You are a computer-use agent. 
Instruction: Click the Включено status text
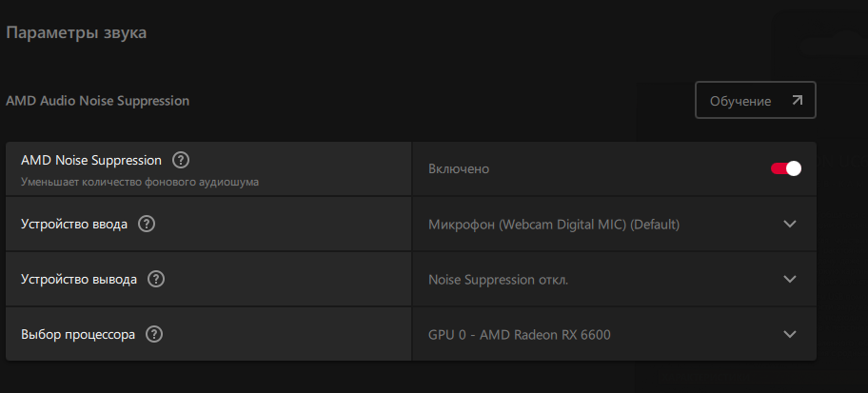tap(459, 168)
